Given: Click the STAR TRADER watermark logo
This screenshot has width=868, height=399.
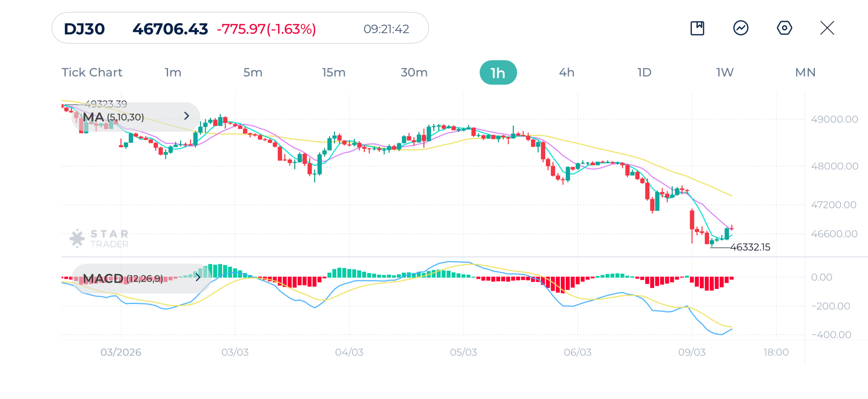Looking at the screenshot, I should (99, 237).
